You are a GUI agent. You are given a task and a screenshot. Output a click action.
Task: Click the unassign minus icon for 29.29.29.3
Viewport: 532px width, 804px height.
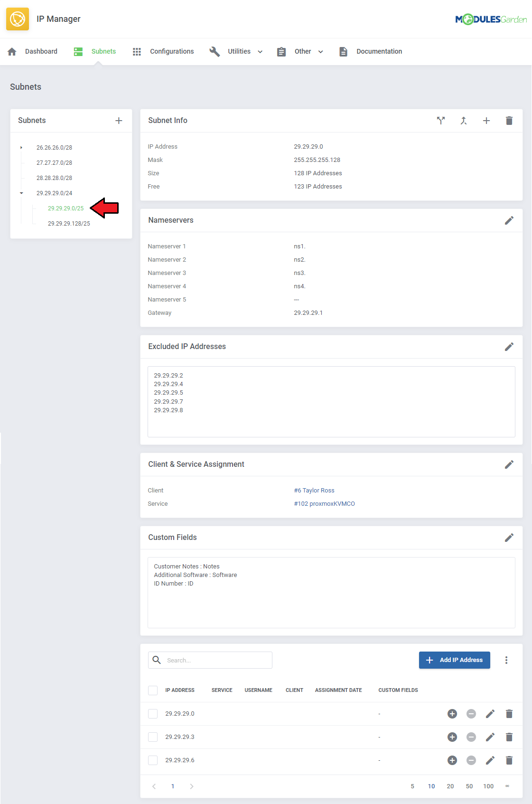(471, 737)
